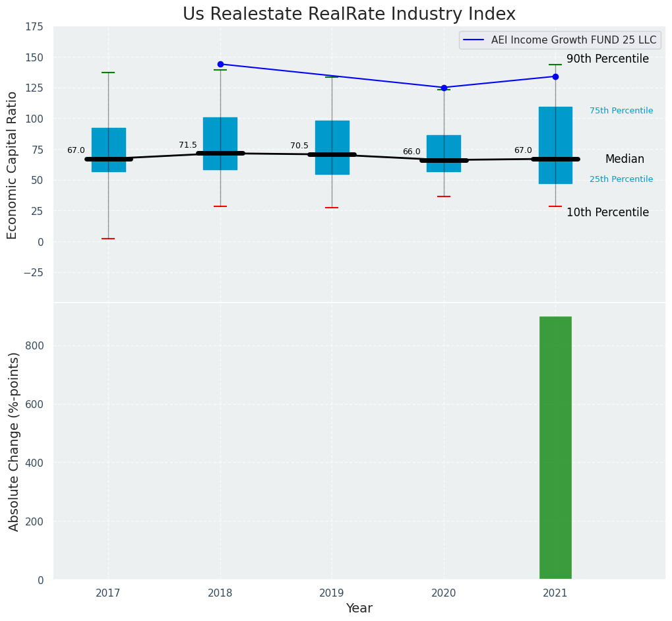Click the red 2017 10th percentile cap
This screenshot has width=672, height=621.
click(x=108, y=239)
